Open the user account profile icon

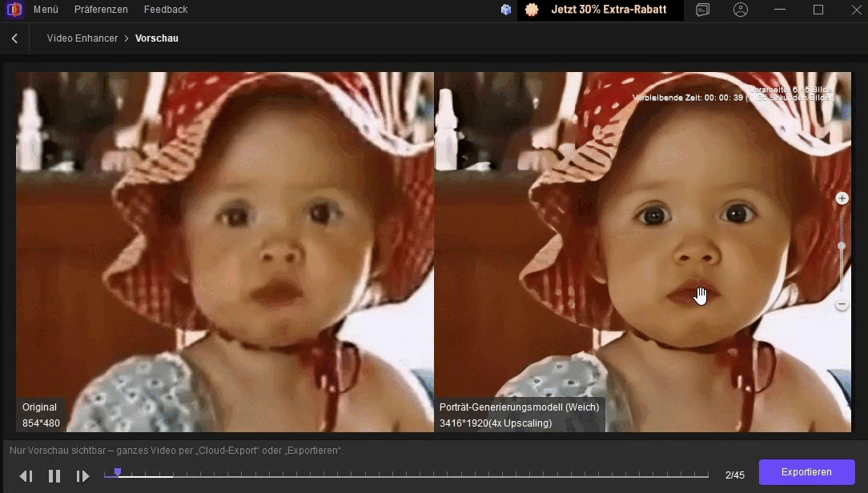pyautogui.click(x=741, y=10)
